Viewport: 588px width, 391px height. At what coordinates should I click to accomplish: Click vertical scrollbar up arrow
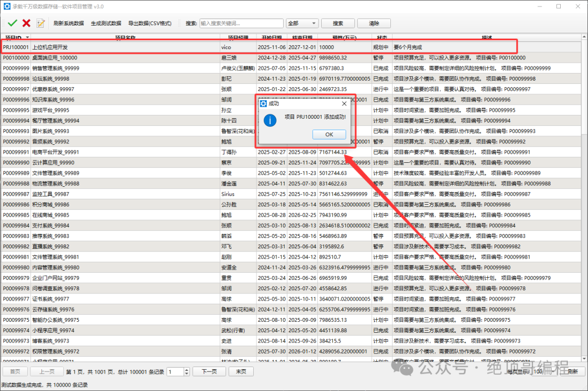tap(584, 37)
